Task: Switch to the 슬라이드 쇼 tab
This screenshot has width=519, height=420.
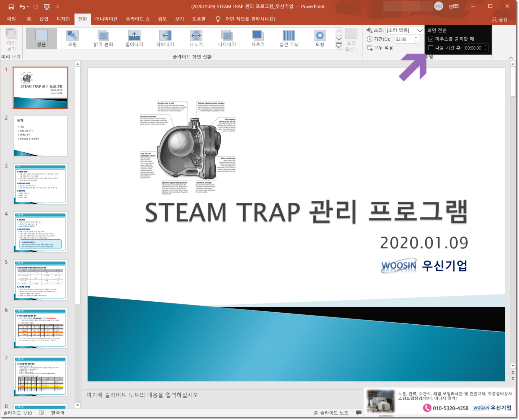Action: [138, 19]
